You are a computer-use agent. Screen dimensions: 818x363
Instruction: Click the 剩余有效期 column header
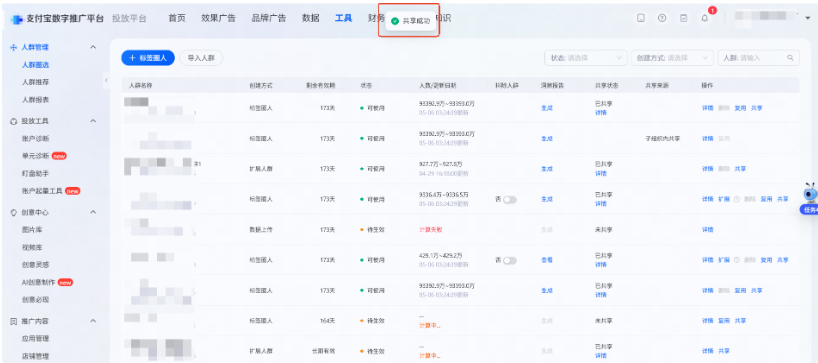pos(321,85)
